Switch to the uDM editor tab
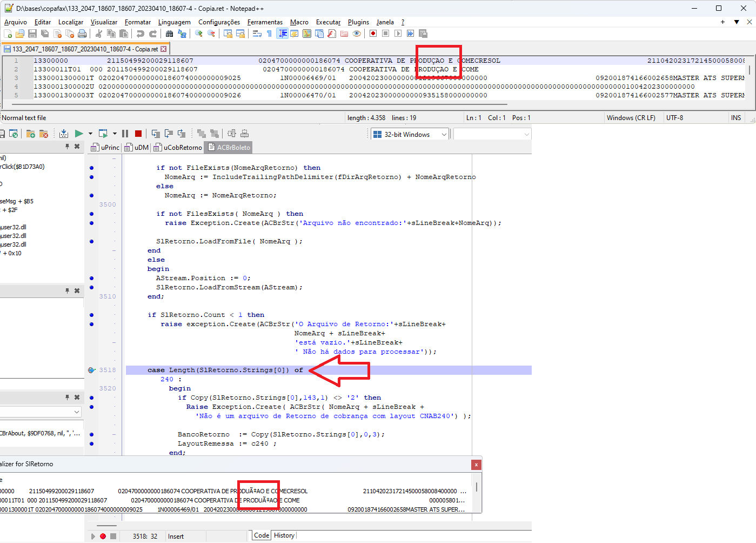Screen dimensions: 756x543 (x=137, y=147)
